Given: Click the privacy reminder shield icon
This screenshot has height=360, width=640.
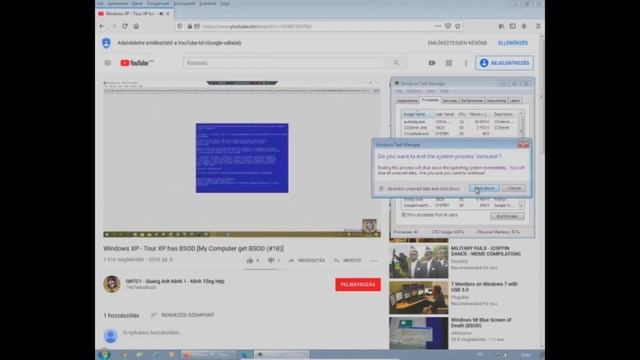Looking at the screenshot, I should point(106,43).
